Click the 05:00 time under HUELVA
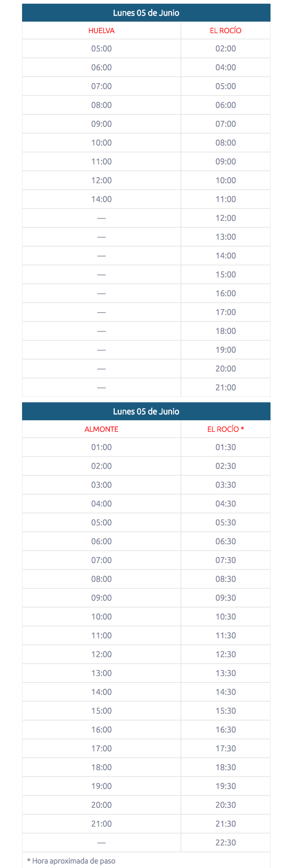 [x=102, y=49]
